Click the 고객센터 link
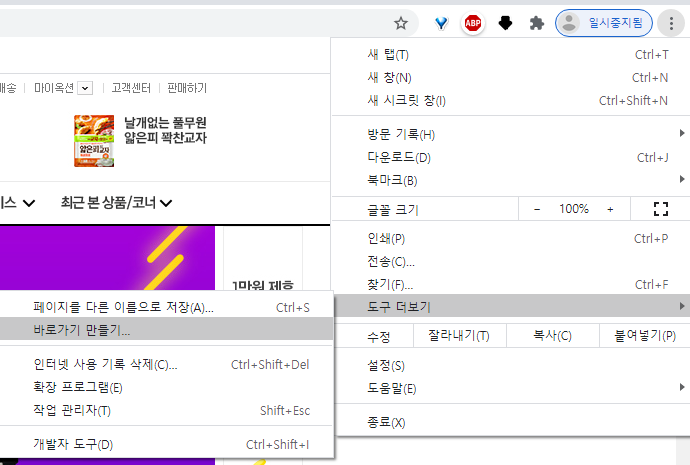Viewport: 690px width, 465px height. pos(131,88)
